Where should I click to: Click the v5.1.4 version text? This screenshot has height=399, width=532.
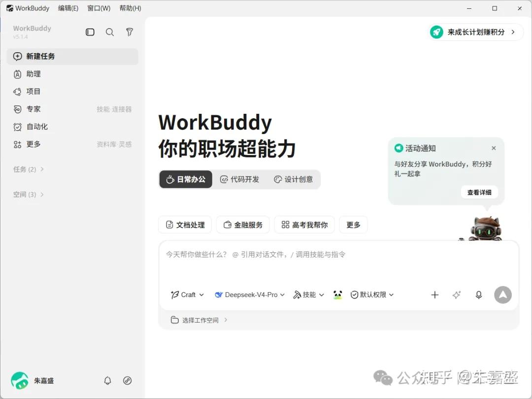click(20, 36)
